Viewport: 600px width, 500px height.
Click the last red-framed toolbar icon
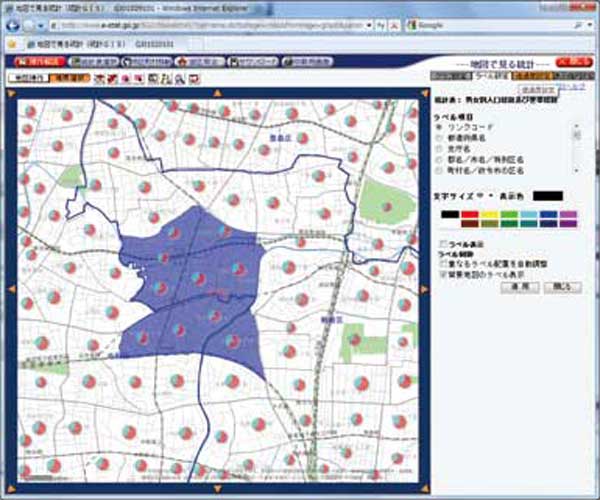click(x=195, y=79)
